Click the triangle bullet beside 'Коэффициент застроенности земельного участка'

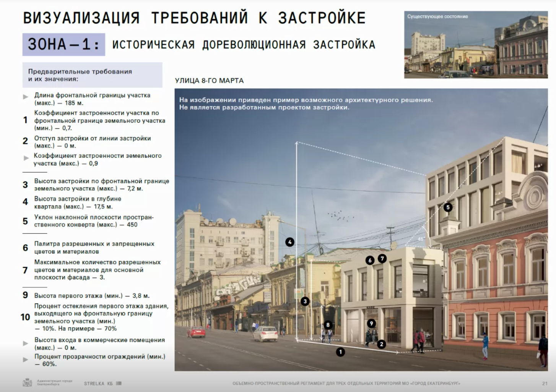[x=26, y=158]
